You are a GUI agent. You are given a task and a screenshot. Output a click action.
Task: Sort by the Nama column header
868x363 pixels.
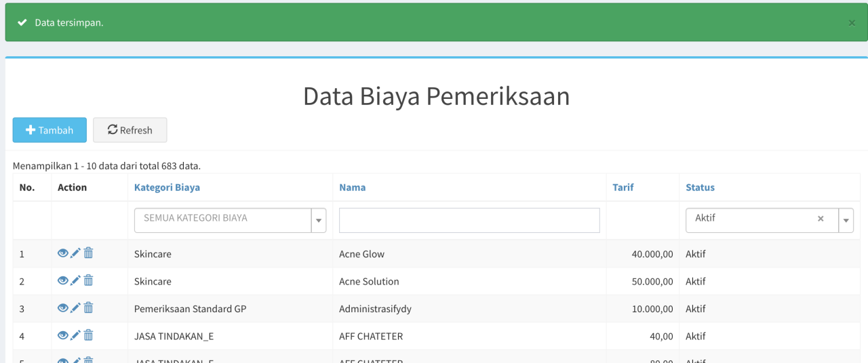[352, 188]
